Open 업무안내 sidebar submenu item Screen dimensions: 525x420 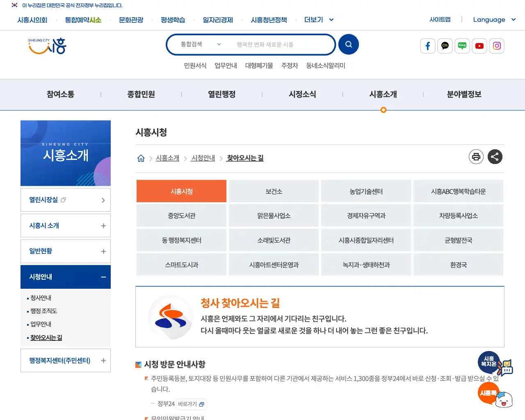tap(41, 324)
